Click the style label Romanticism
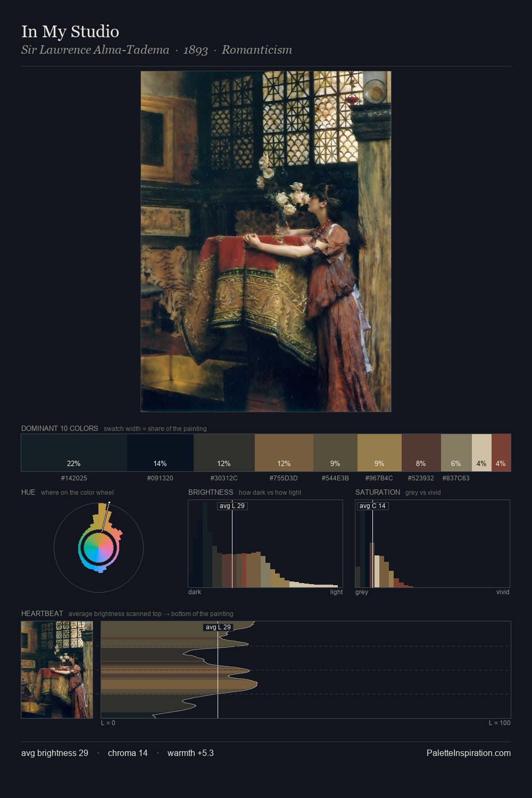The image size is (532, 798). (x=257, y=49)
